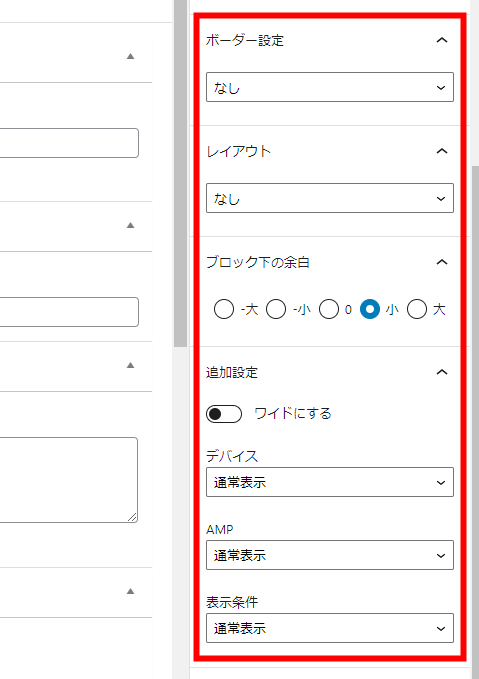Open the ボーダー設定 dropdown showing なし
Viewport: 479px width, 679px height.
click(x=330, y=87)
